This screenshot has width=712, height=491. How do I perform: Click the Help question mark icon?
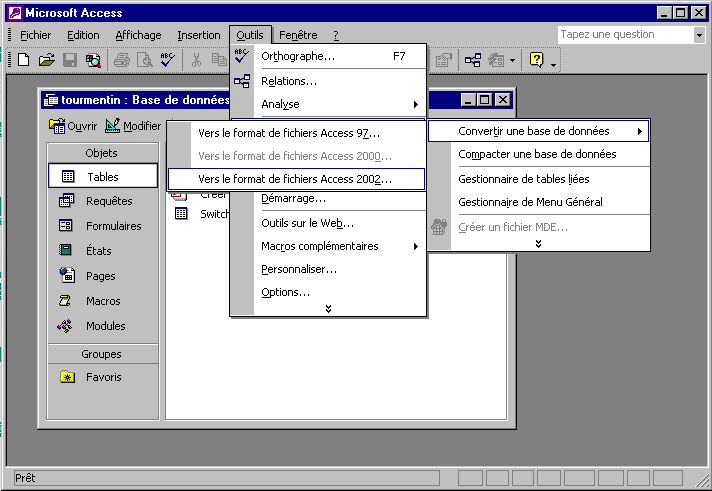point(536,60)
